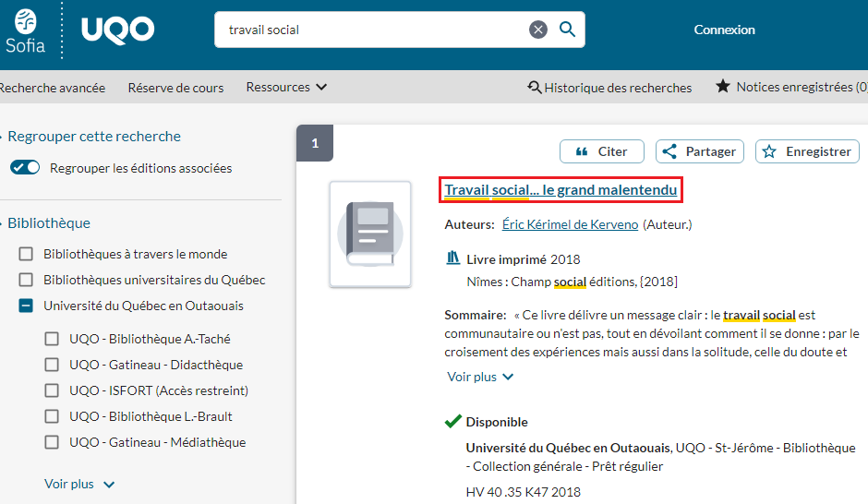This screenshot has height=504, width=868.
Task: Click the printed book format icon
Action: 452,258
